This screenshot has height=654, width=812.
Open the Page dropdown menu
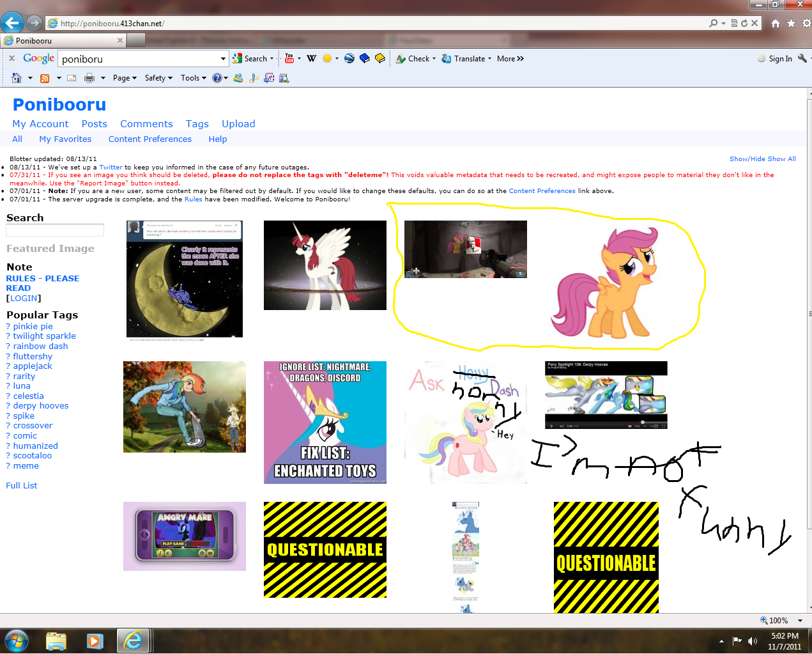[x=125, y=78]
